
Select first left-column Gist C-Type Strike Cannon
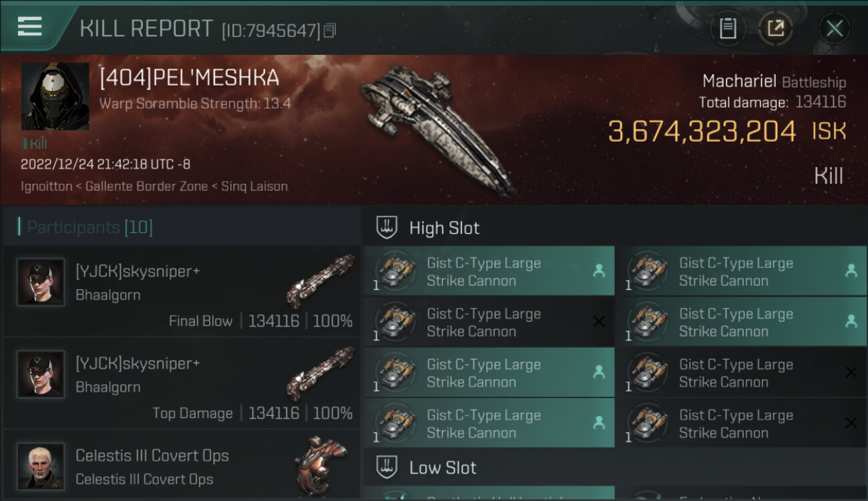pyautogui.click(x=489, y=272)
